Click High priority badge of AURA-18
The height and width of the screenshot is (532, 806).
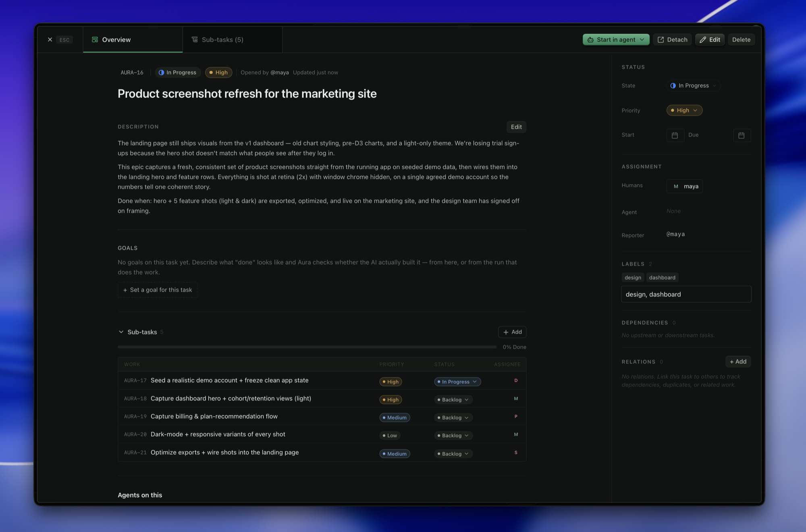tap(391, 400)
